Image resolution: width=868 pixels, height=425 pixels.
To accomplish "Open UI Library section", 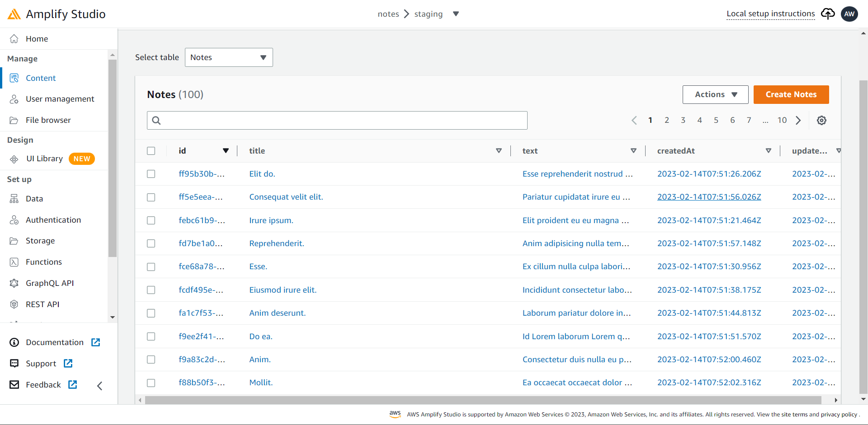I will [x=44, y=159].
